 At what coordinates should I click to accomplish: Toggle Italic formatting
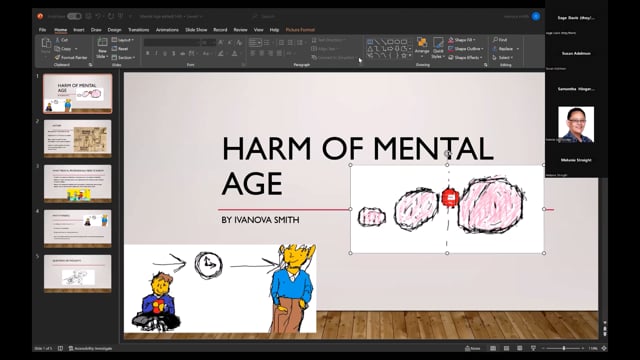point(156,53)
